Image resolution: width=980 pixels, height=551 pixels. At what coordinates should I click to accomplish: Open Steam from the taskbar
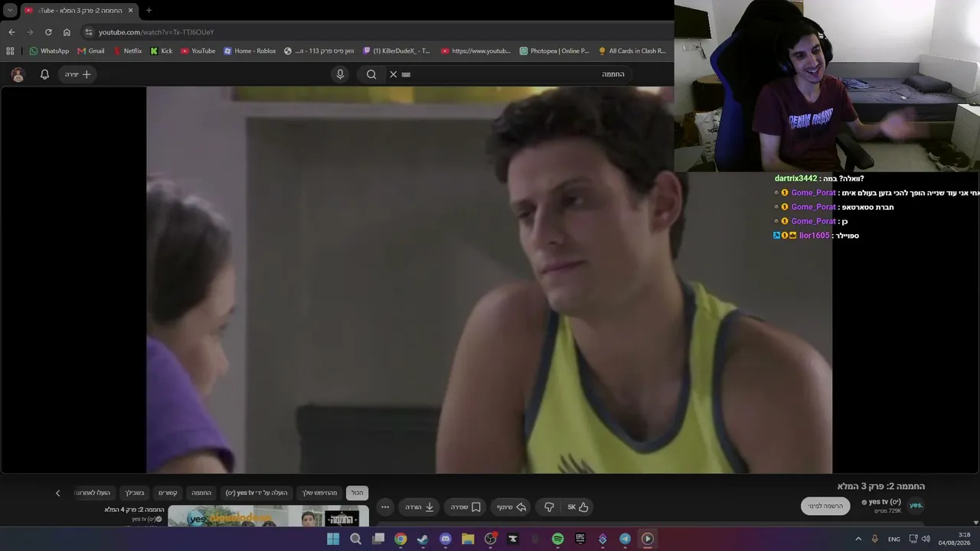(423, 539)
